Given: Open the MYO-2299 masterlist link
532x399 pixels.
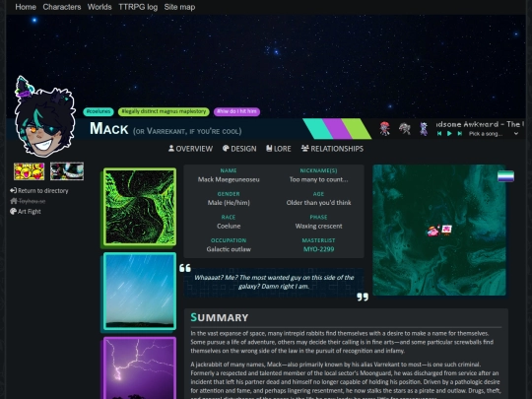Looking at the screenshot, I should (x=318, y=249).
